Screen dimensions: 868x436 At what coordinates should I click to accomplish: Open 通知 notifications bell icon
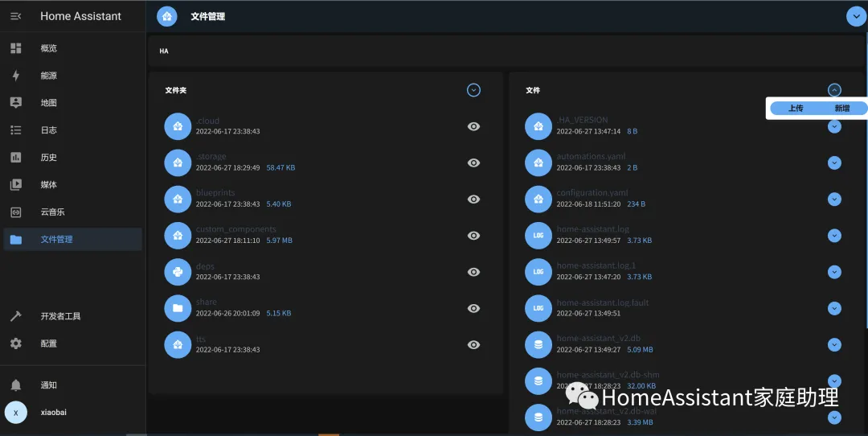pos(16,385)
